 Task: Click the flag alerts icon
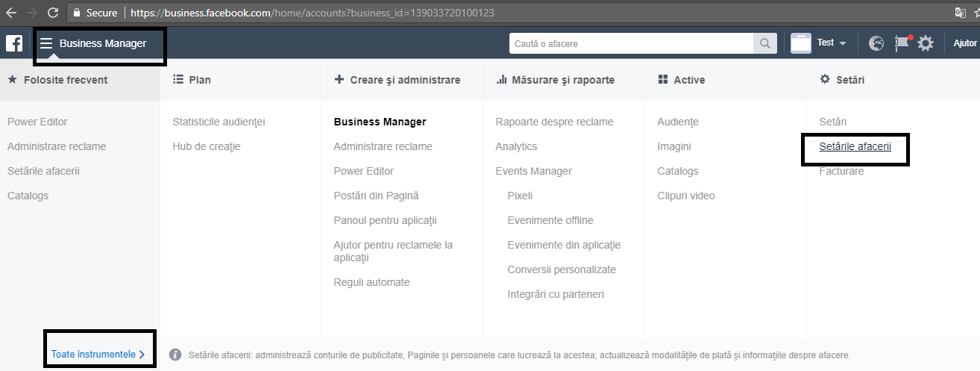[x=902, y=43]
